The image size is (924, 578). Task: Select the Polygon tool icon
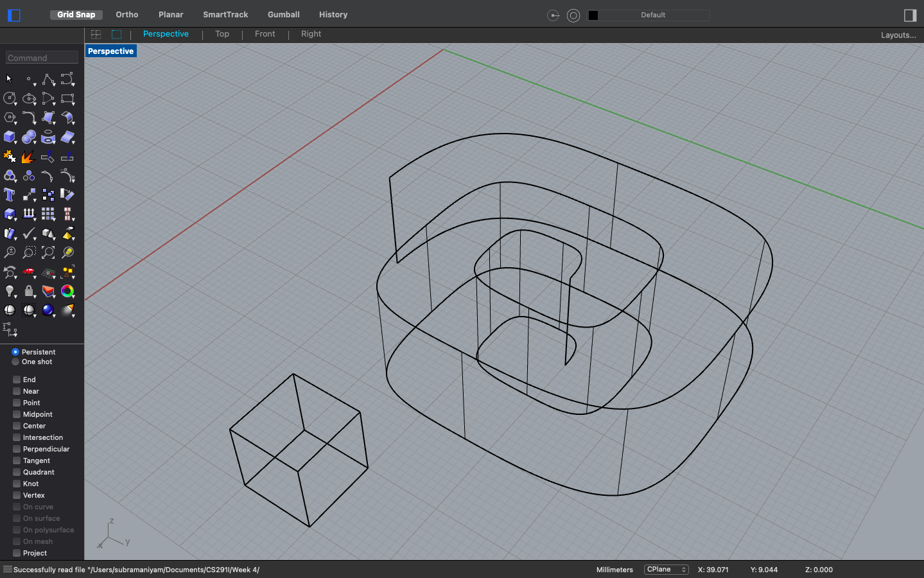10,118
